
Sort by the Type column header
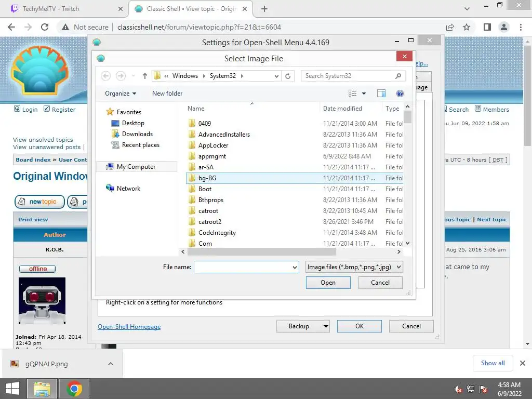[x=393, y=109]
